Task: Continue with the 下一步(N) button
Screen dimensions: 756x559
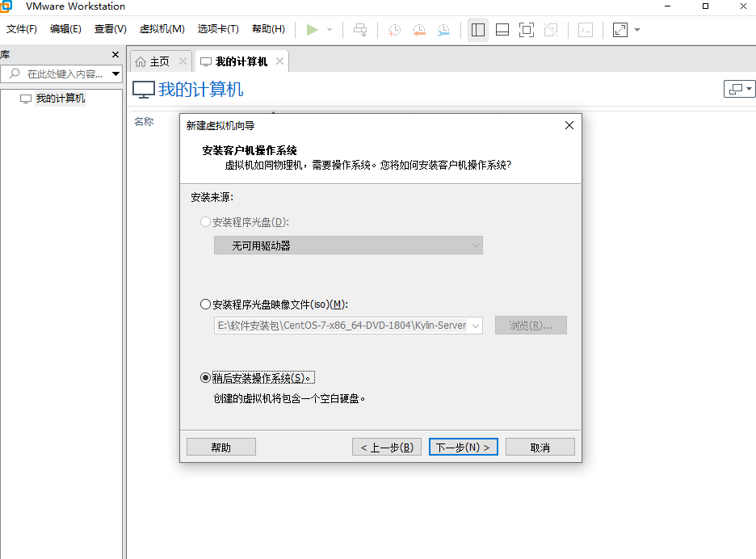Action: point(464,447)
